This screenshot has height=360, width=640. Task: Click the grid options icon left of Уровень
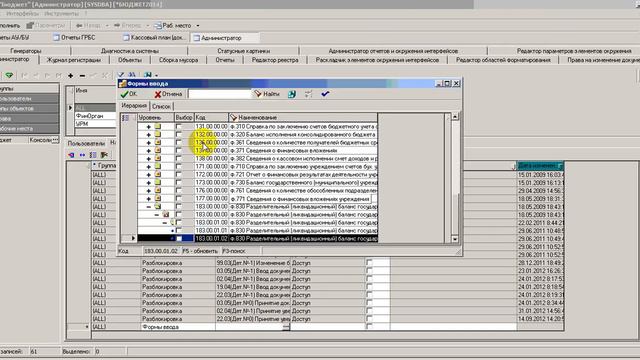pyautogui.click(x=126, y=118)
